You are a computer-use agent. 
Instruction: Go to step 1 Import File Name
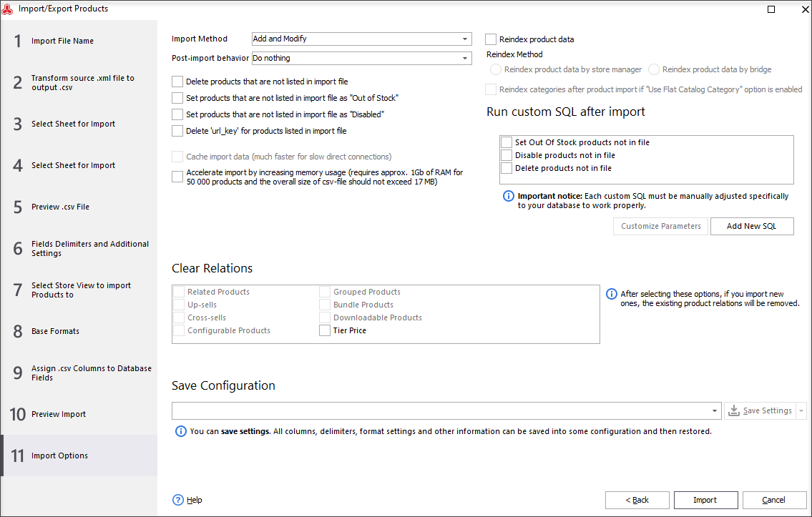[79, 41]
